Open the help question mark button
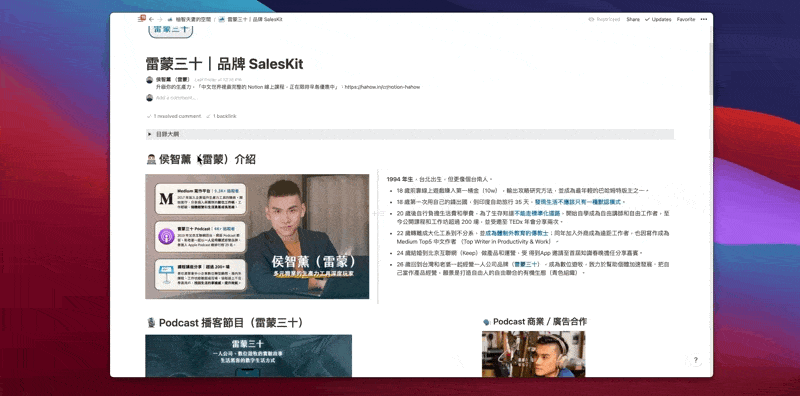This screenshot has height=396, width=800. 695,360
